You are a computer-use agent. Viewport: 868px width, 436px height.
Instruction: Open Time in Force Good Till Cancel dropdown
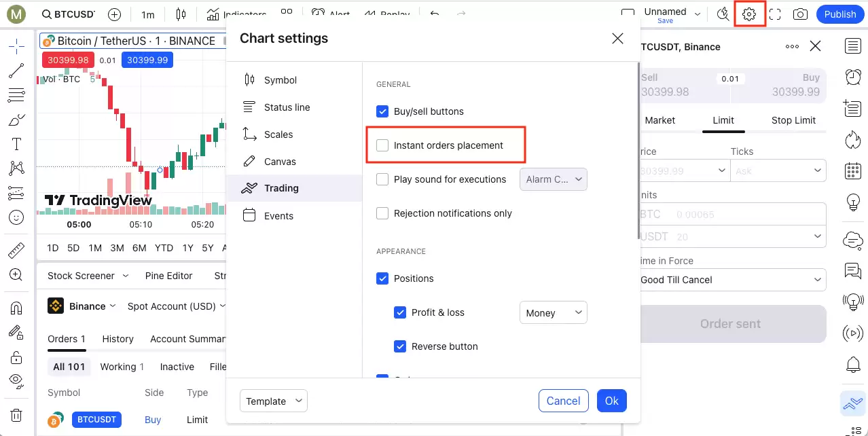[x=731, y=280]
